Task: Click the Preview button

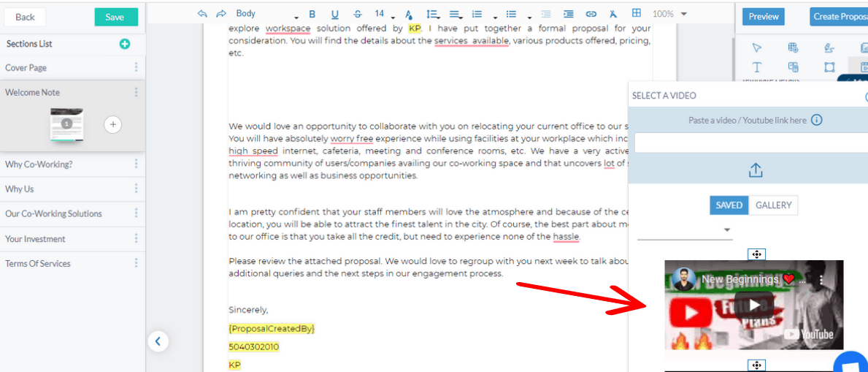Action: [764, 17]
